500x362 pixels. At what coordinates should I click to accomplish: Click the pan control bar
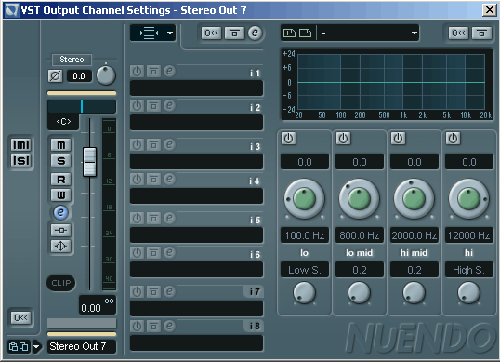[x=81, y=107]
